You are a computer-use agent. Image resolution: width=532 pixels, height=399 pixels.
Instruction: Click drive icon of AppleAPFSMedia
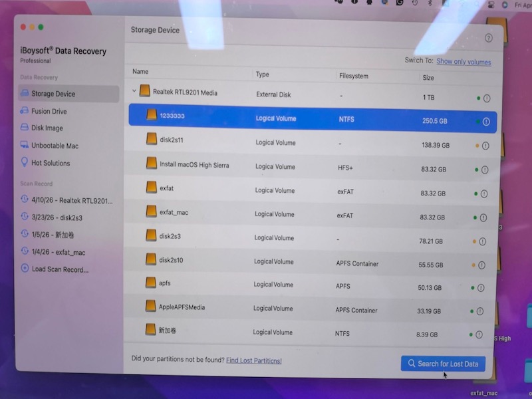click(150, 306)
